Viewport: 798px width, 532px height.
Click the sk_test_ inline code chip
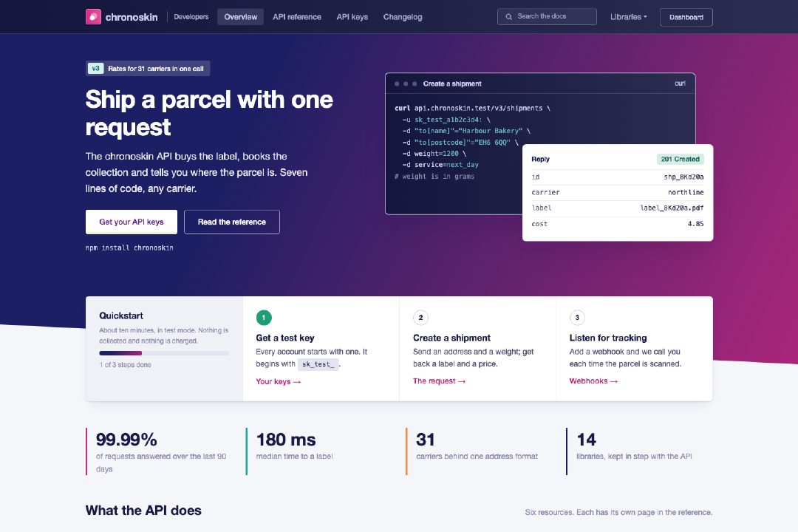click(x=318, y=364)
